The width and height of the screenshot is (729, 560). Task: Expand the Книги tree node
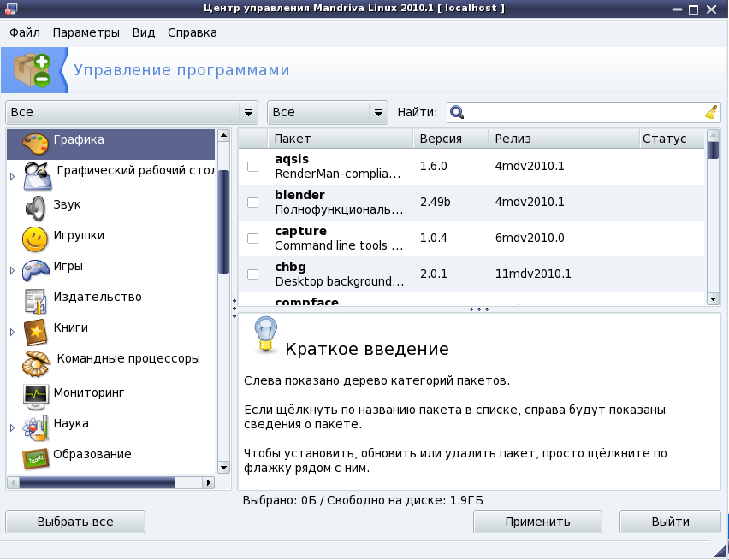pyautogui.click(x=13, y=332)
